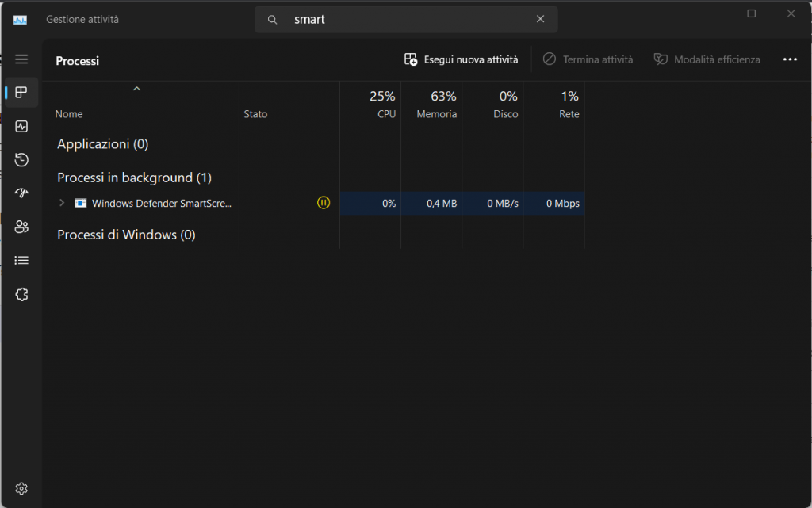Open the Details list sidebar icon

tap(21, 260)
